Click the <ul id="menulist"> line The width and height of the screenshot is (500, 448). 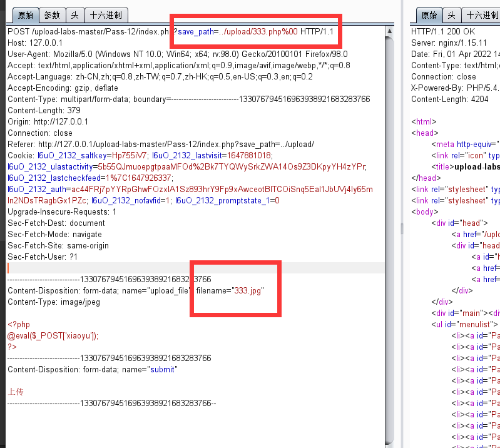(x=464, y=324)
